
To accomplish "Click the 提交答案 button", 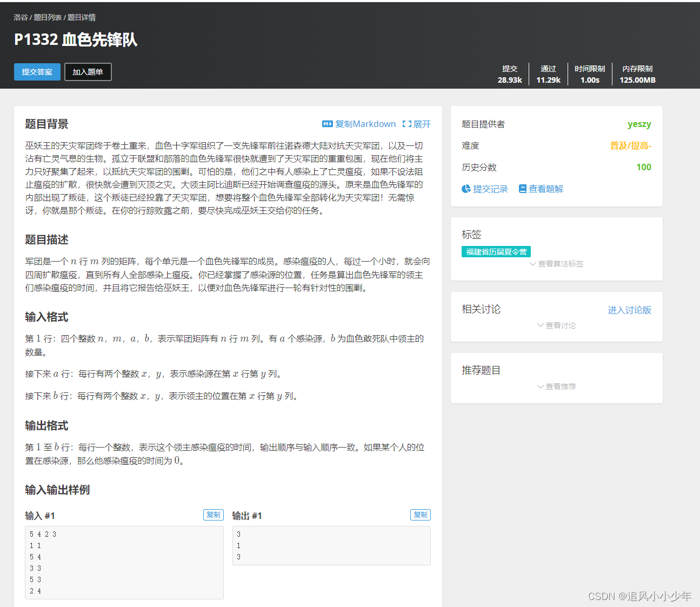I will coord(37,72).
